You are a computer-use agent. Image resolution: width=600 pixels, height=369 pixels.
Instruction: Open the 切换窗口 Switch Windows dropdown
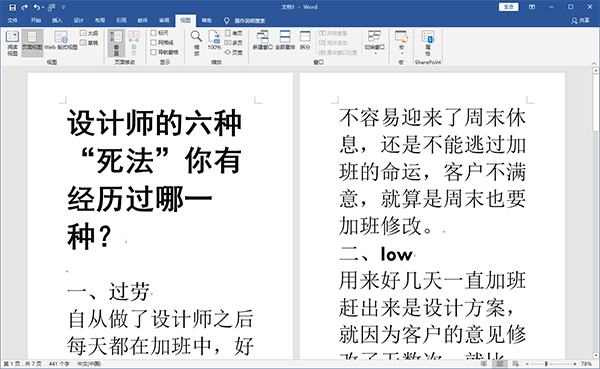click(x=375, y=42)
